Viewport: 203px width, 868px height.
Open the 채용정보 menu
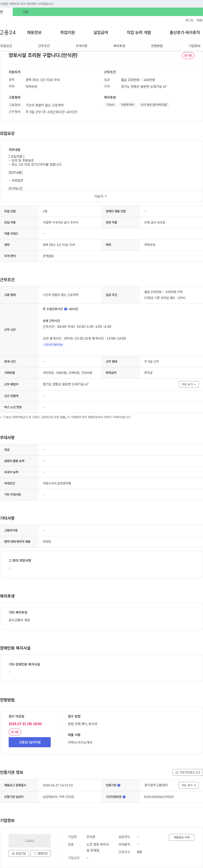34,33
